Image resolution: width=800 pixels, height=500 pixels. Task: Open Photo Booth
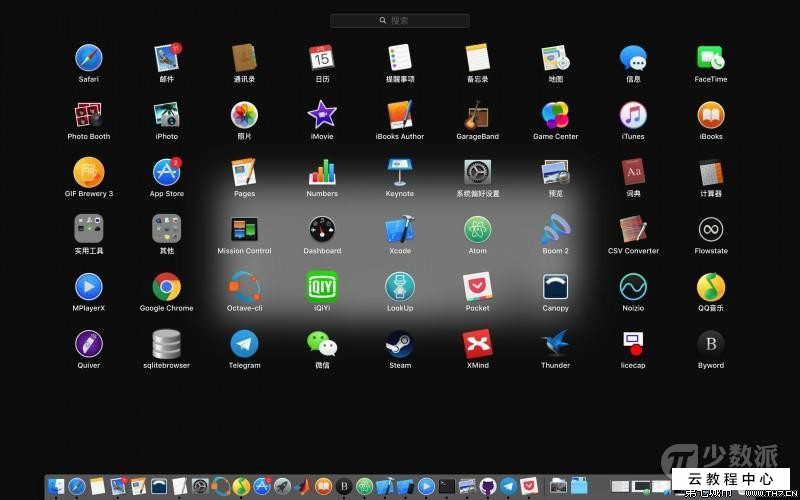89,115
